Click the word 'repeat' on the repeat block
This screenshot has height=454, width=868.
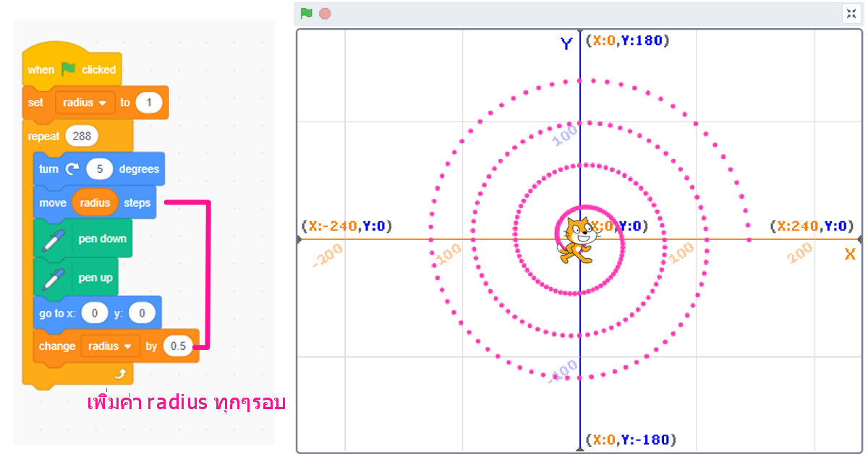43,136
